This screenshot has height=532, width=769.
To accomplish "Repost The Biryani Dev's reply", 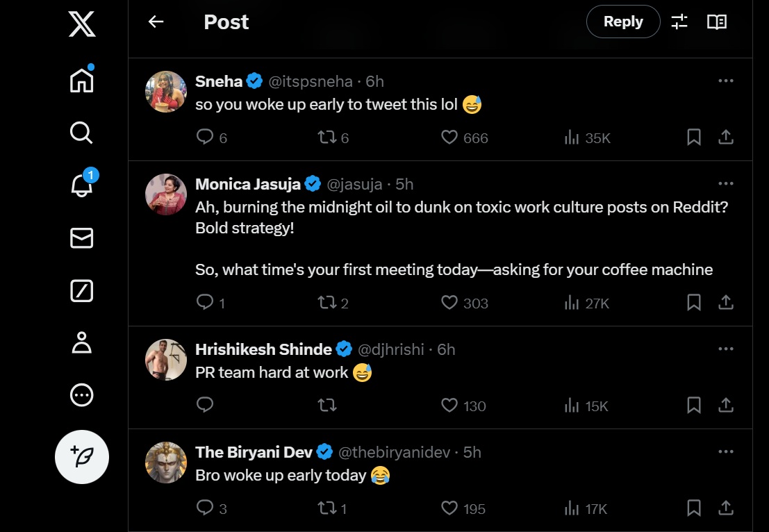I will (x=326, y=508).
